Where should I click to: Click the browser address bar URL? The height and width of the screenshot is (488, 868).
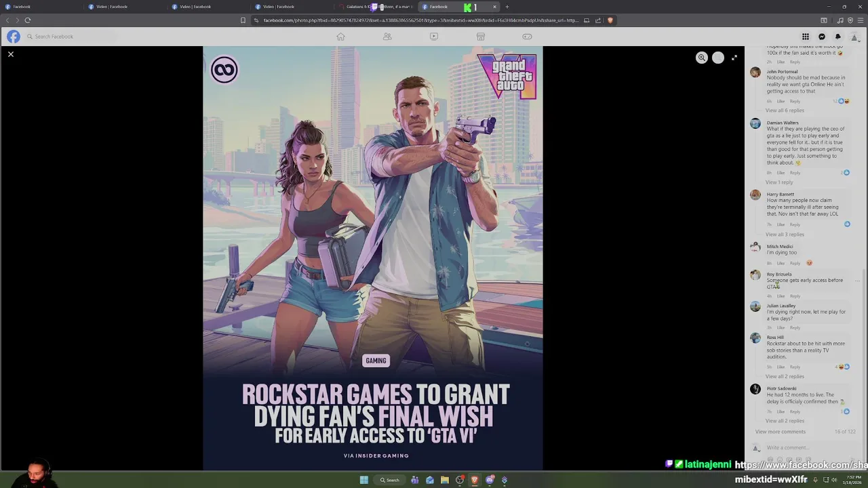[420, 20]
